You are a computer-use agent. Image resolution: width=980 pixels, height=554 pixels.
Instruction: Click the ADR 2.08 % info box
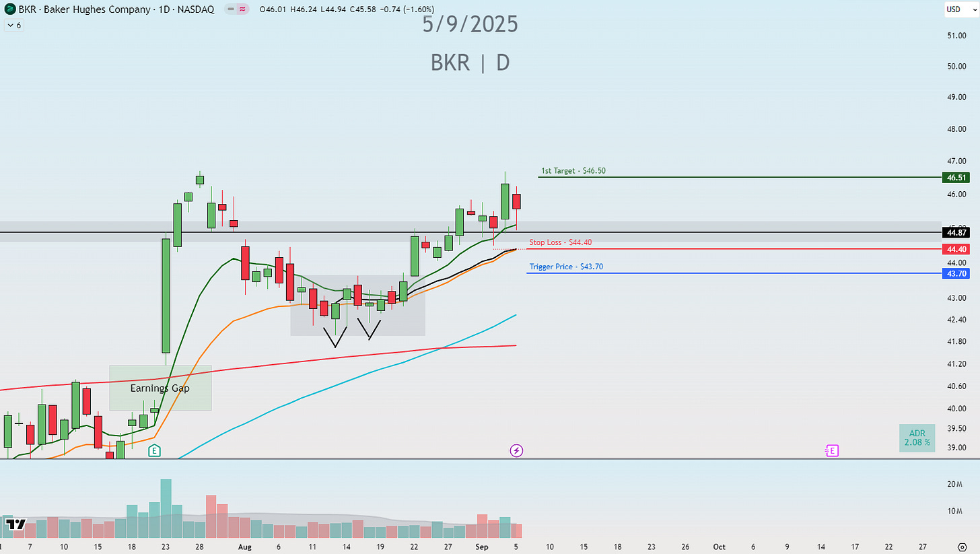917,438
